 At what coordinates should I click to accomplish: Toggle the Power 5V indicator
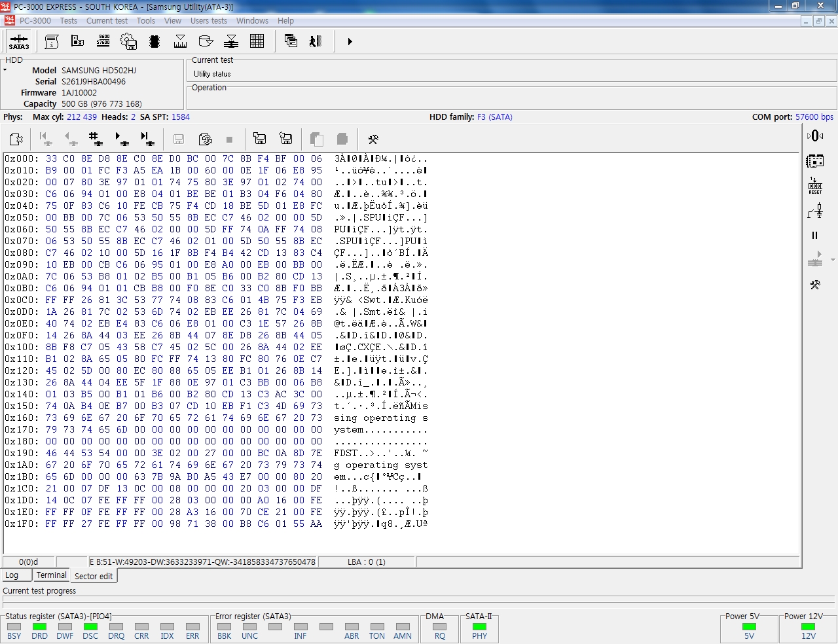[x=749, y=627]
